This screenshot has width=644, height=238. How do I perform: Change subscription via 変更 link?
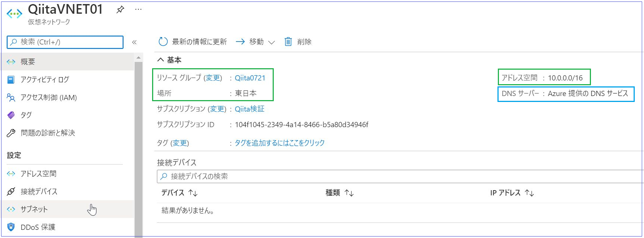coord(217,109)
